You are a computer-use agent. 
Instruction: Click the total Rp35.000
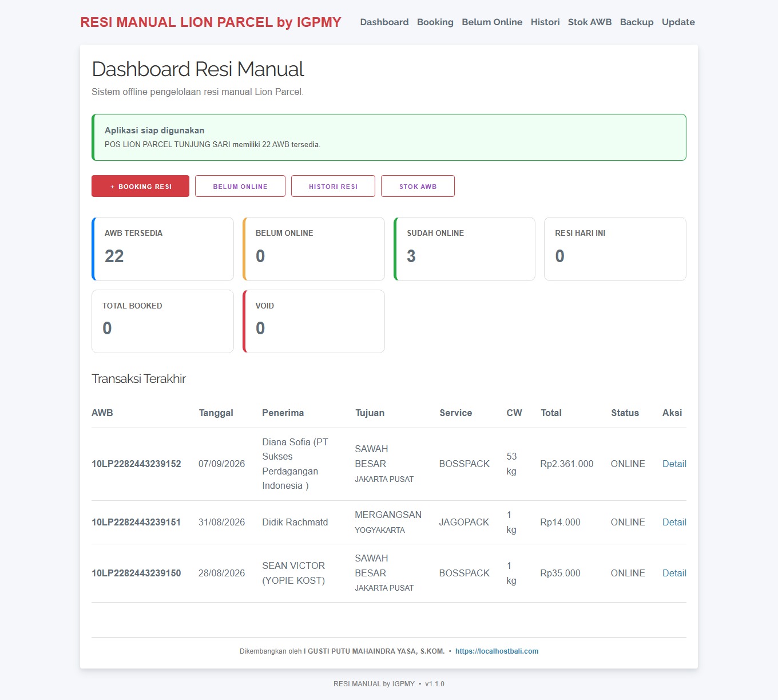[x=560, y=573]
